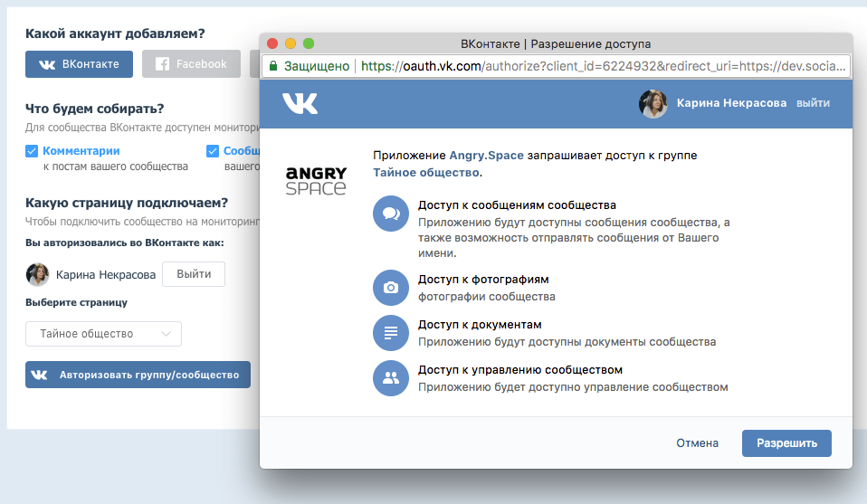The height and width of the screenshot is (504, 867).
Task: Click the oauth.vk.com address bar
Action: point(556,66)
